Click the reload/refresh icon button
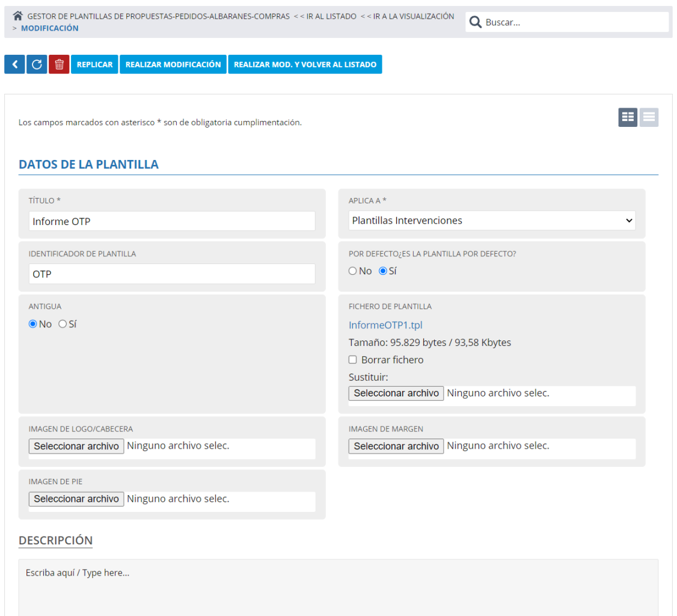677x616 pixels. pos(37,64)
